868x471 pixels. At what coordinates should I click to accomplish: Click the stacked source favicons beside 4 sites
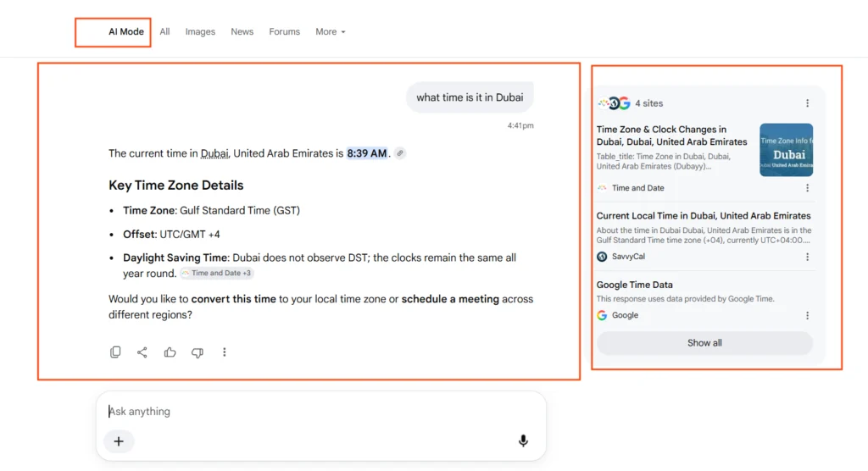tap(614, 103)
